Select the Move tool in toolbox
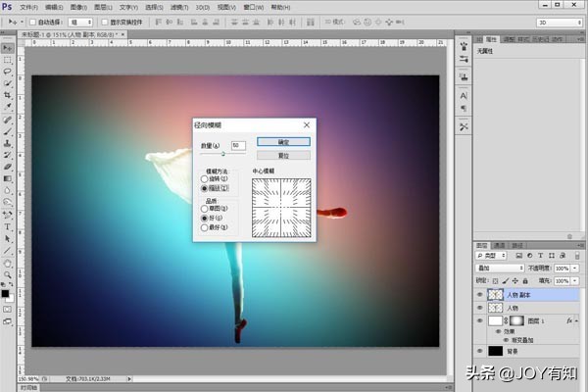Viewport: 588px width, 392px height. [x=8, y=46]
